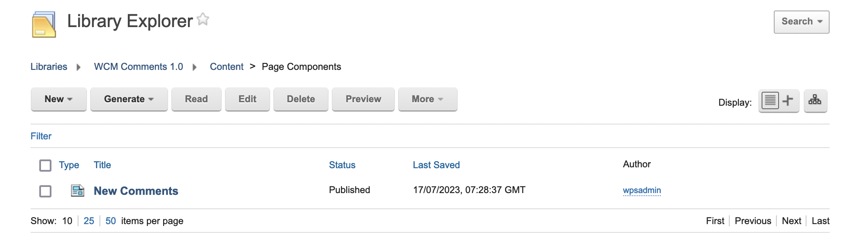Show 25 items per page
The width and height of the screenshot is (868, 242).
click(89, 221)
